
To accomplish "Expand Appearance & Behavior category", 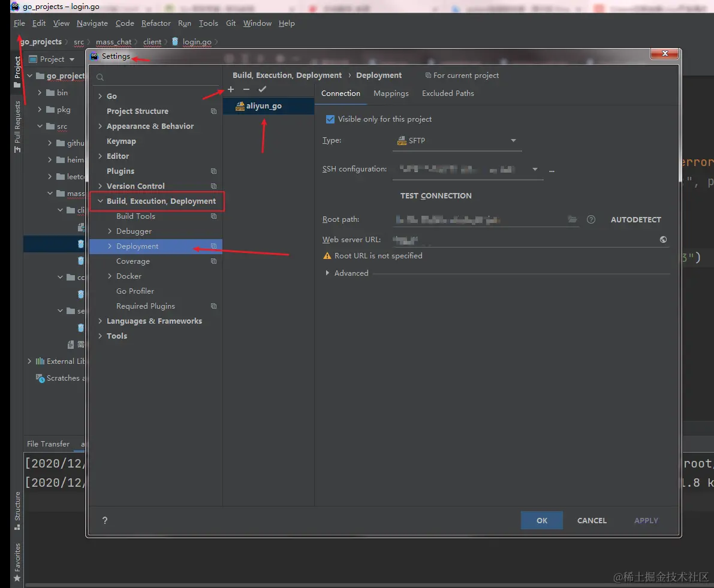I will [x=100, y=126].
